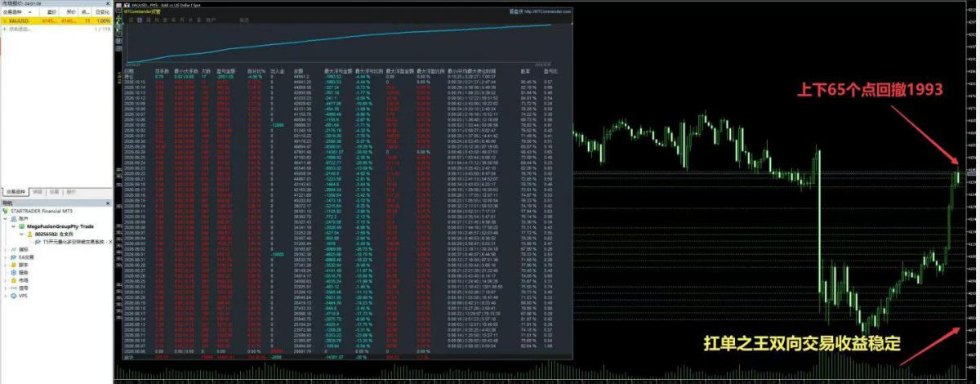Click the 次数 column header

tap(206, 71)
